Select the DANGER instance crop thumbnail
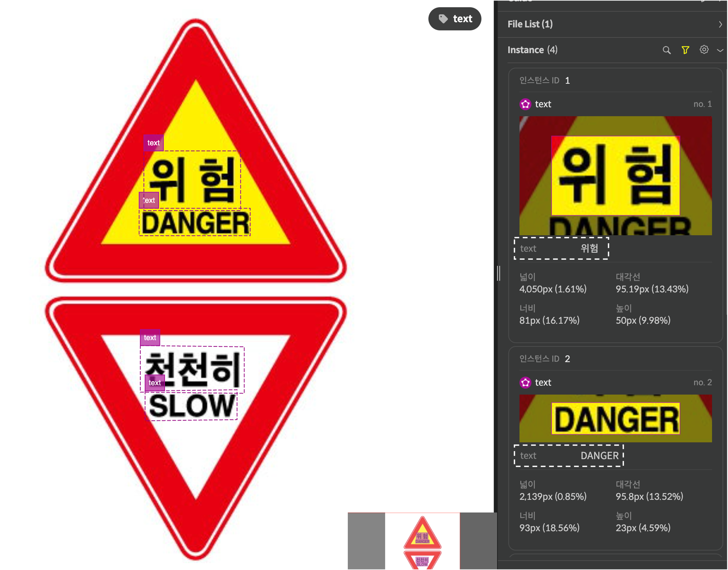 615,418
